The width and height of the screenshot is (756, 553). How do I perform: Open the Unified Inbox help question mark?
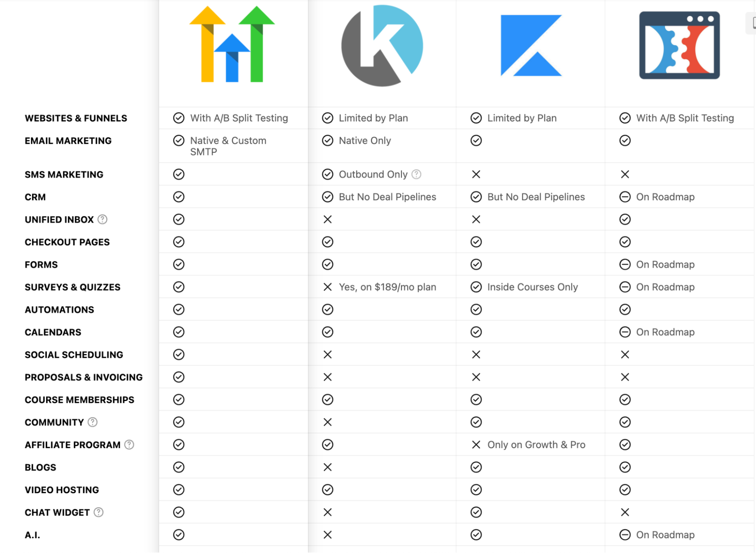tap(102, 219)
